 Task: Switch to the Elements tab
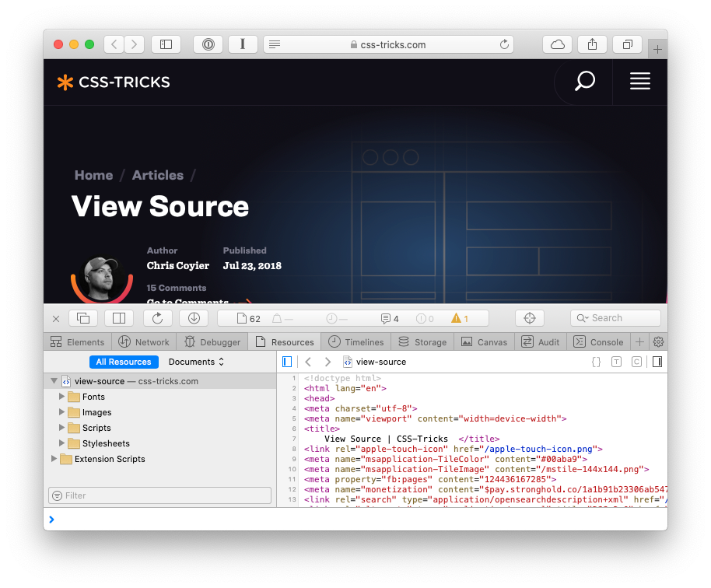(x=78, y=341)
